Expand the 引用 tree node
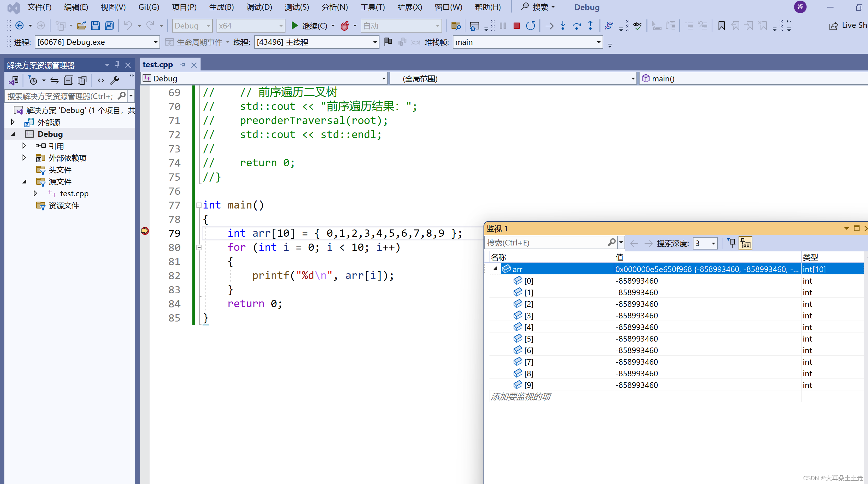 24,146
